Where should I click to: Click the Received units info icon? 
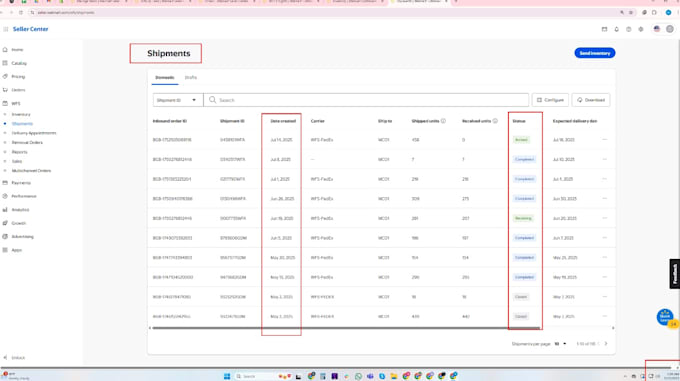point(495,121)
